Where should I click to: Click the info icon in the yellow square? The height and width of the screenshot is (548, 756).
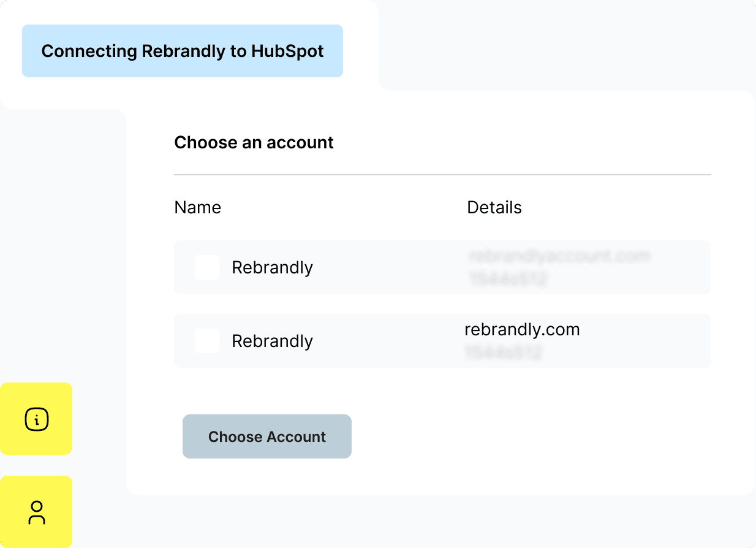pyautogui.click(x=36, y=419)
